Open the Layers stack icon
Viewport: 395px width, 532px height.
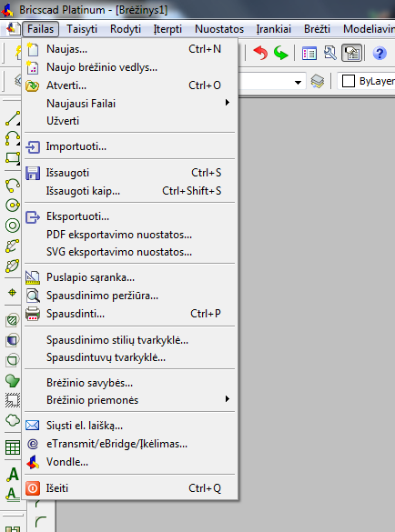click(x=318, y=82)
